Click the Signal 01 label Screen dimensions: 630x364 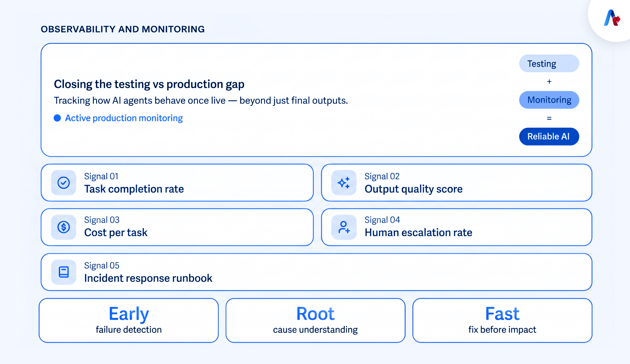(x=101, y=176)
